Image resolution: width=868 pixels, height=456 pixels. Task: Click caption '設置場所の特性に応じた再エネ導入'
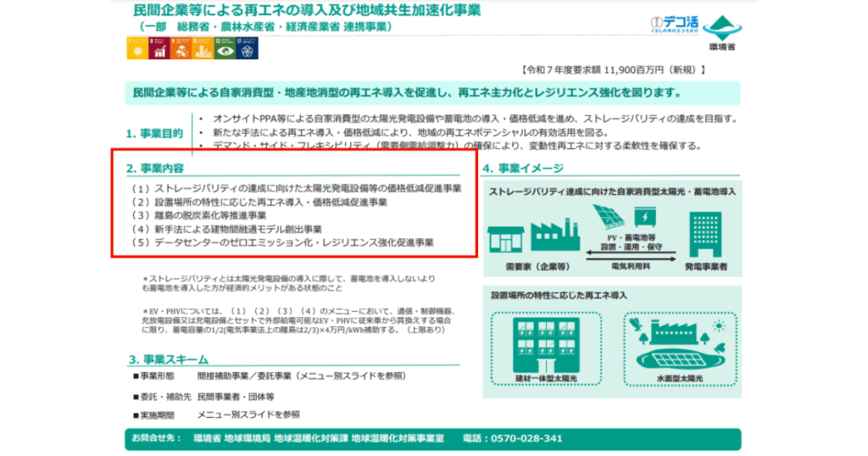559,296
